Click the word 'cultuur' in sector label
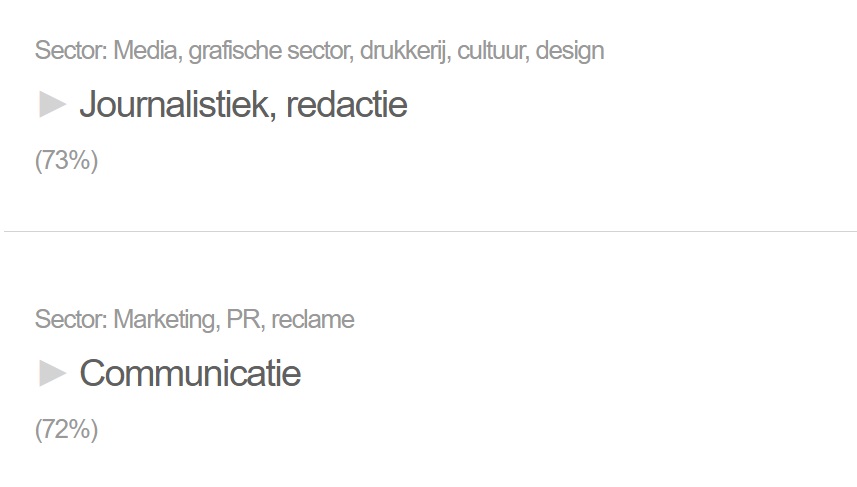 coord(493,51)
